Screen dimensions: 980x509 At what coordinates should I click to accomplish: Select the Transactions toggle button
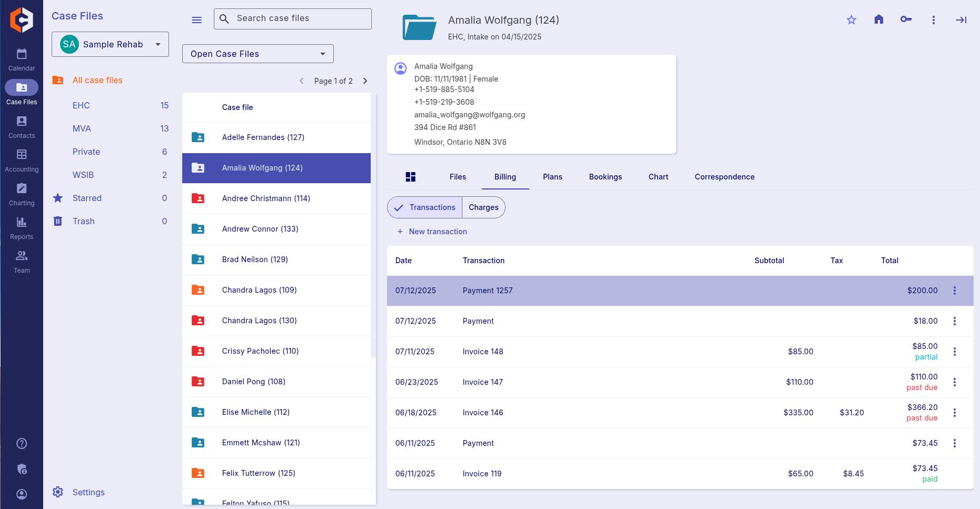coord(425,207)
